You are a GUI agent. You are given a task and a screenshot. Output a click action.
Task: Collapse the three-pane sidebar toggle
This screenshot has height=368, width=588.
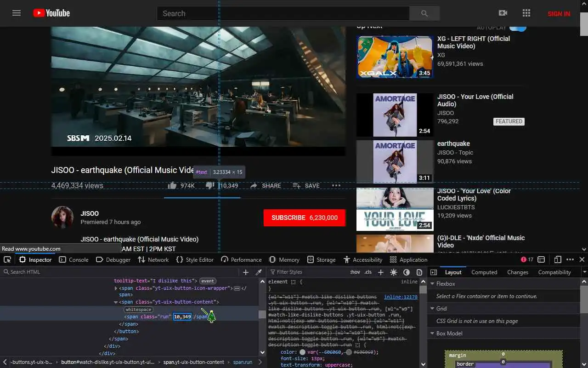[433, 272]
